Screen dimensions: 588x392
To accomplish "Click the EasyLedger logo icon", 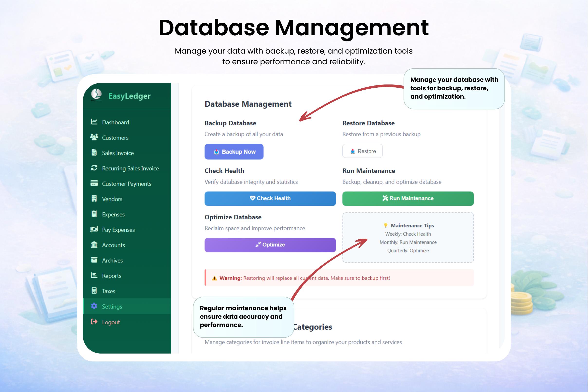I will point(96,95).
